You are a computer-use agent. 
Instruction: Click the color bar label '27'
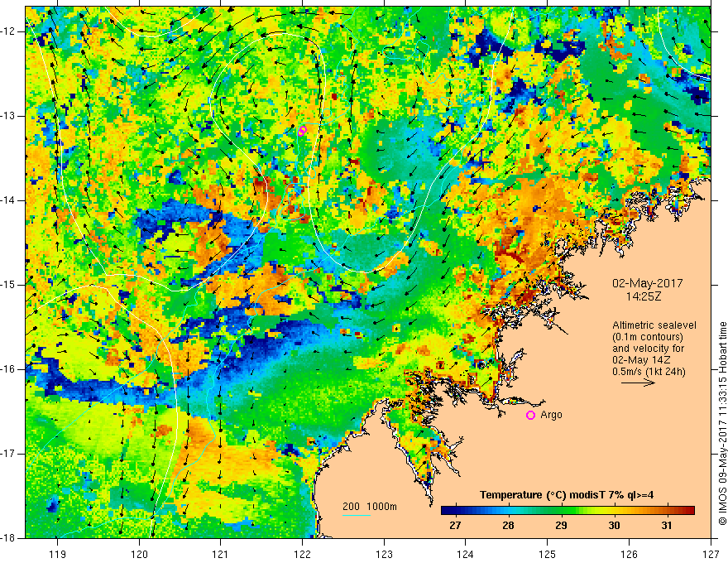455,526
